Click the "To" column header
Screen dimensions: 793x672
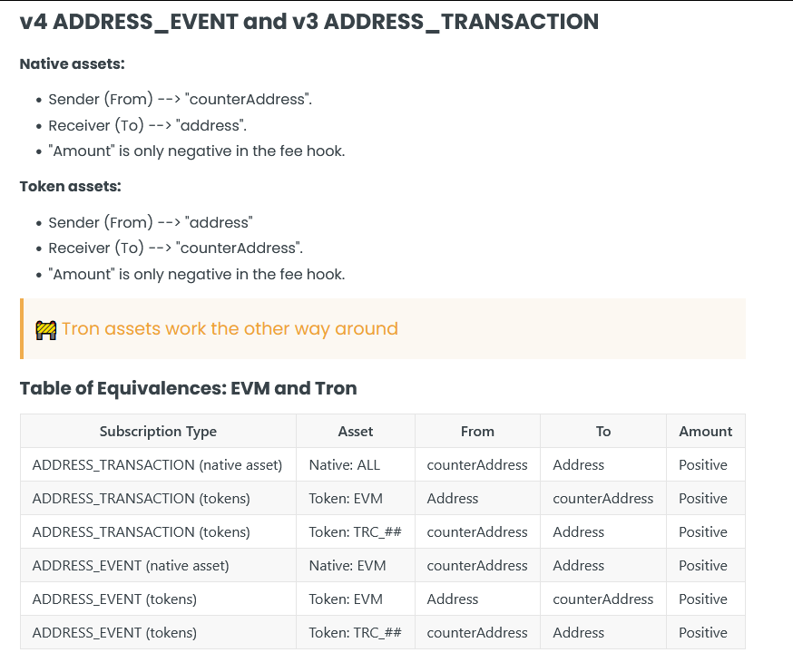pyautogui.click(x=603, y=432)
